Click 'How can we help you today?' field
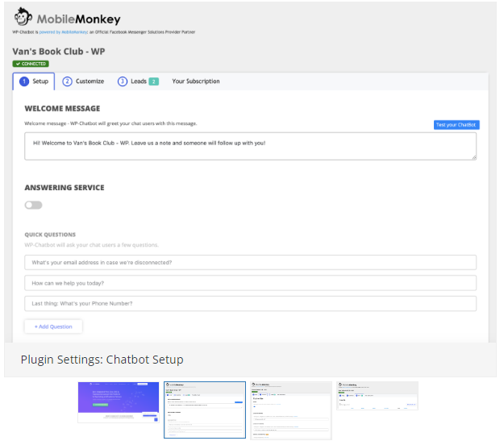The width and height of the screenshot is (504, 441). [251, 283]
